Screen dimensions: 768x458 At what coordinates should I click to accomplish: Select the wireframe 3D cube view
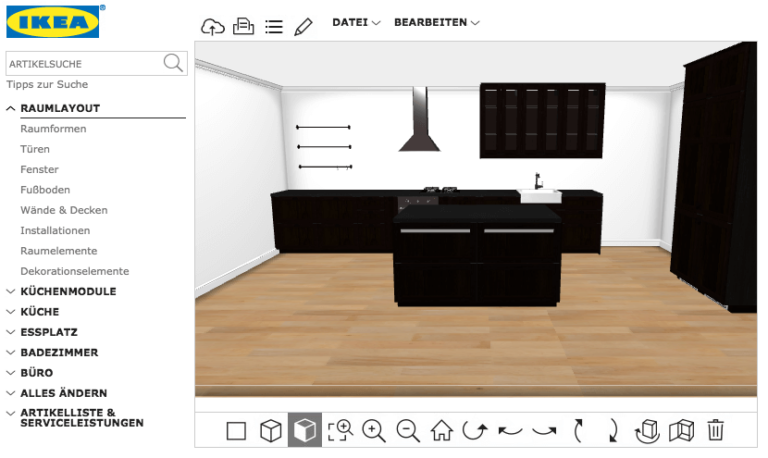click(270, 431)
